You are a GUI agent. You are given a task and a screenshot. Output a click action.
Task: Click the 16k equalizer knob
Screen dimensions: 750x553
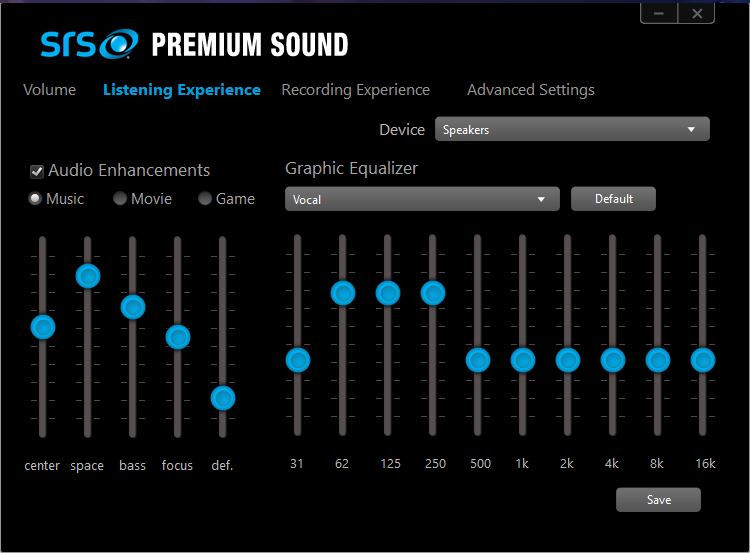pos(703,360)
